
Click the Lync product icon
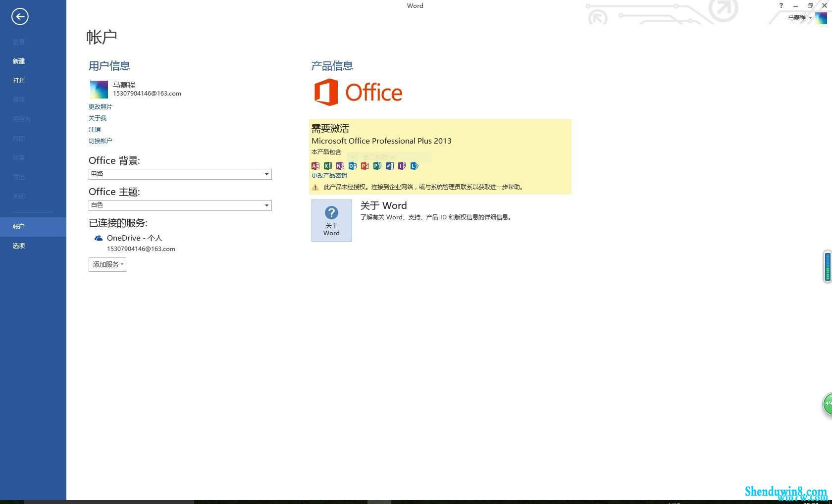click(x=415, y=166)
